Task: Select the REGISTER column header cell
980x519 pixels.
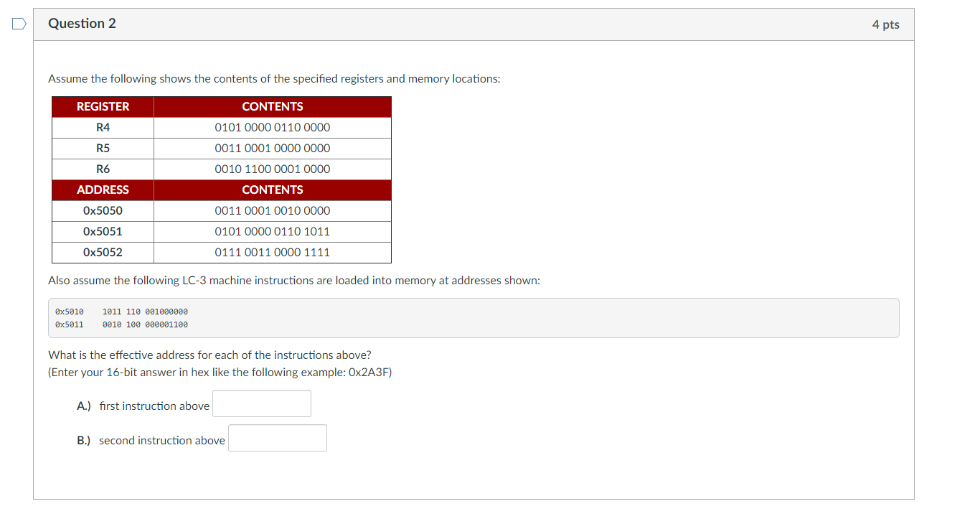Action: (x=103, y=106)
